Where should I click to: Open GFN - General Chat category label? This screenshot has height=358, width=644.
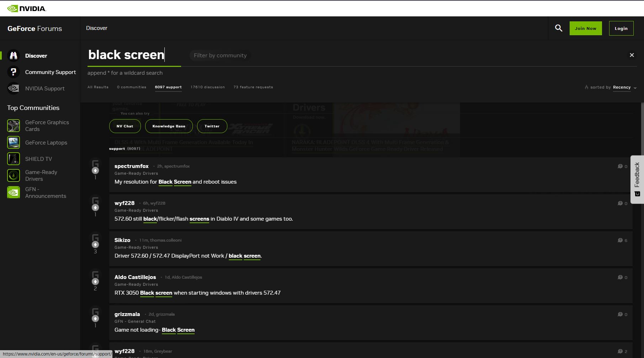(x=135, y=321)
